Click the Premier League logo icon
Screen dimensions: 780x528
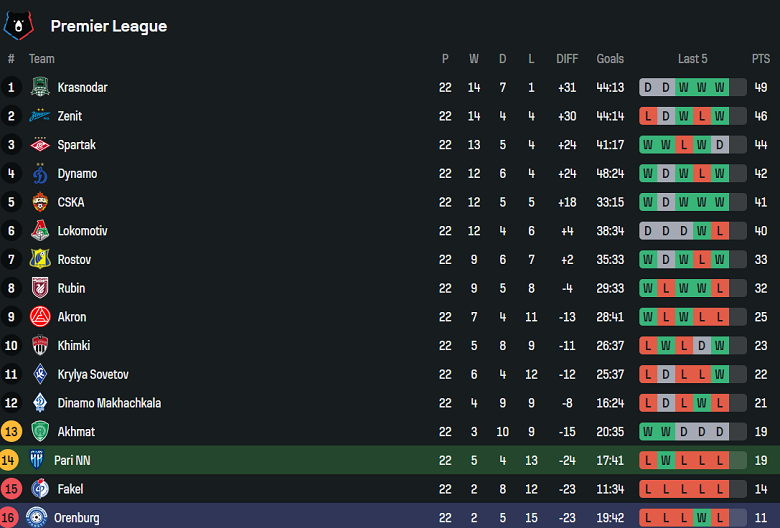pos(19,25)
